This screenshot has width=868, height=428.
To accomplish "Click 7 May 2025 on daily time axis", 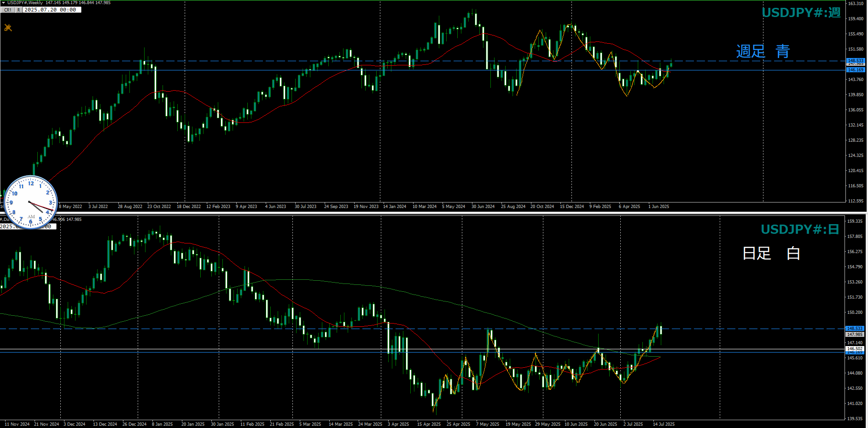I will [x=488, y=424].
